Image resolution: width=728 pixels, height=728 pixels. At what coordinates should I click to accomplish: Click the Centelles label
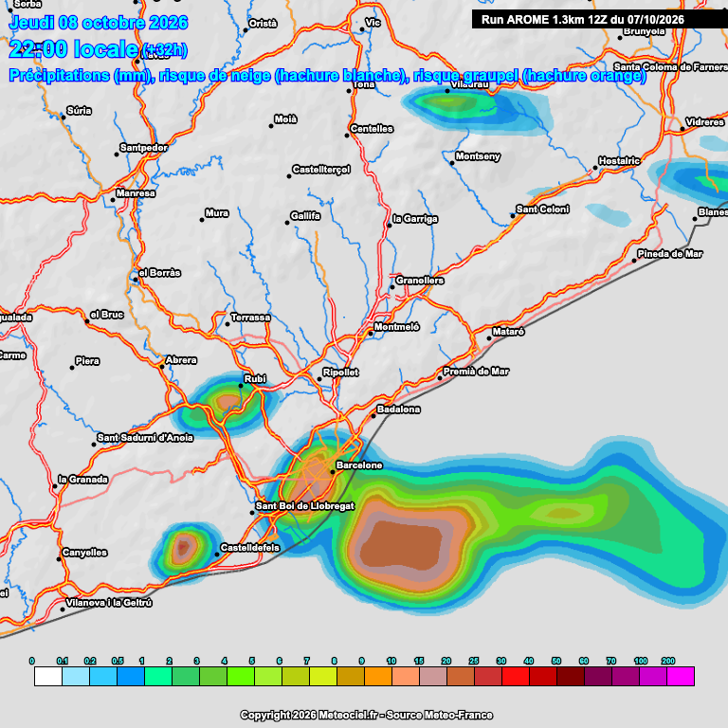click(372, 129)
